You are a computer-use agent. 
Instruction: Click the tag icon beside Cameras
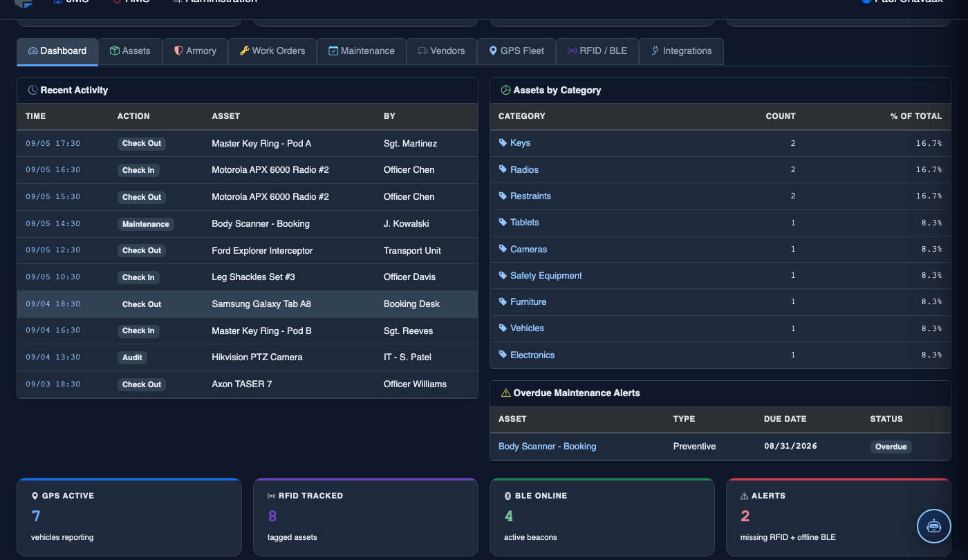[x=503, y=249]
